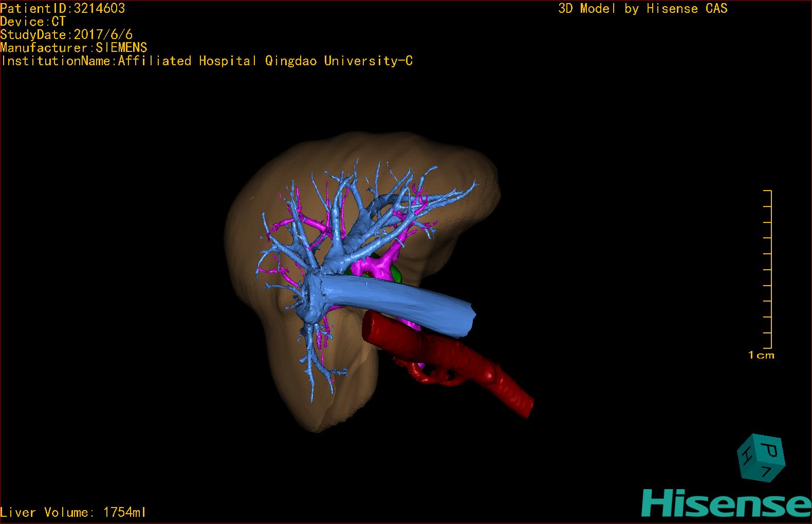Screen dimensions: 812x524
Task: Select the Liver Volume: 1754ml readout
Action: [73, 512]
